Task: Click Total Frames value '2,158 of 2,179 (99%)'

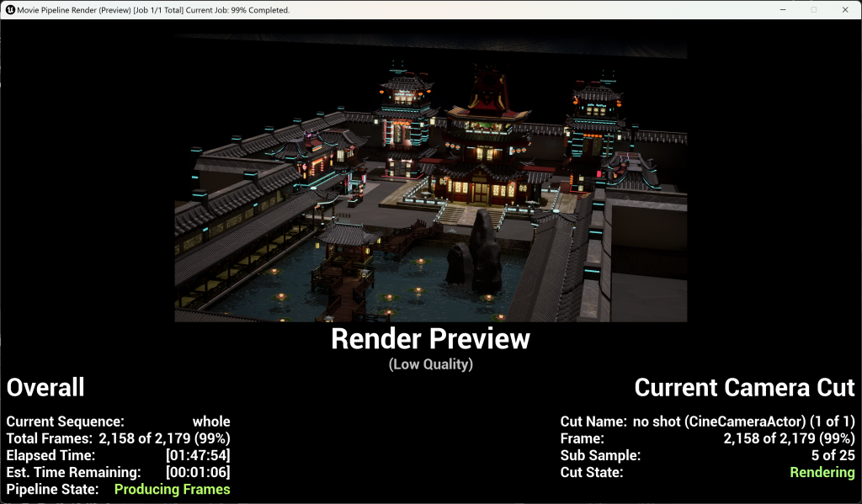Action: tap(164, 438)
